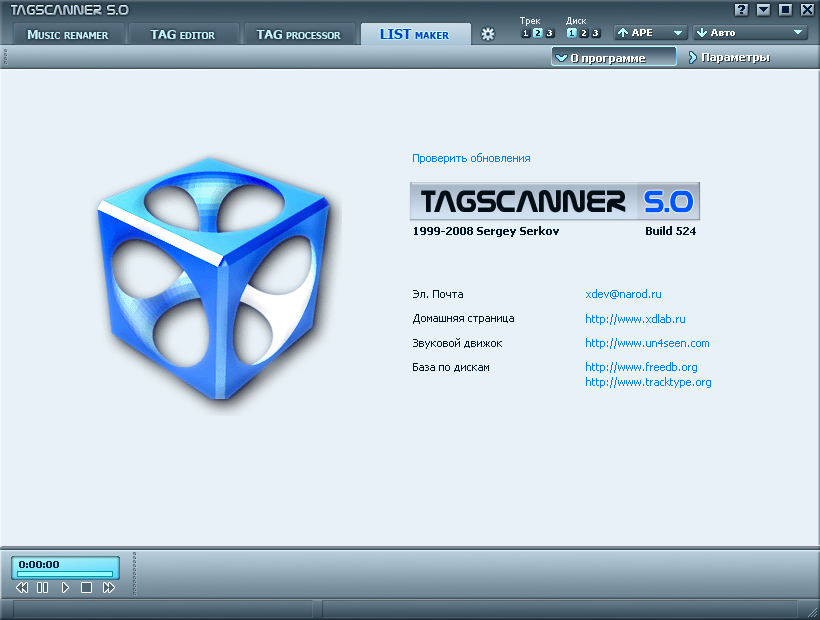
Task: Click the Домашняя страница label
Action: click(x=463, y=318)
